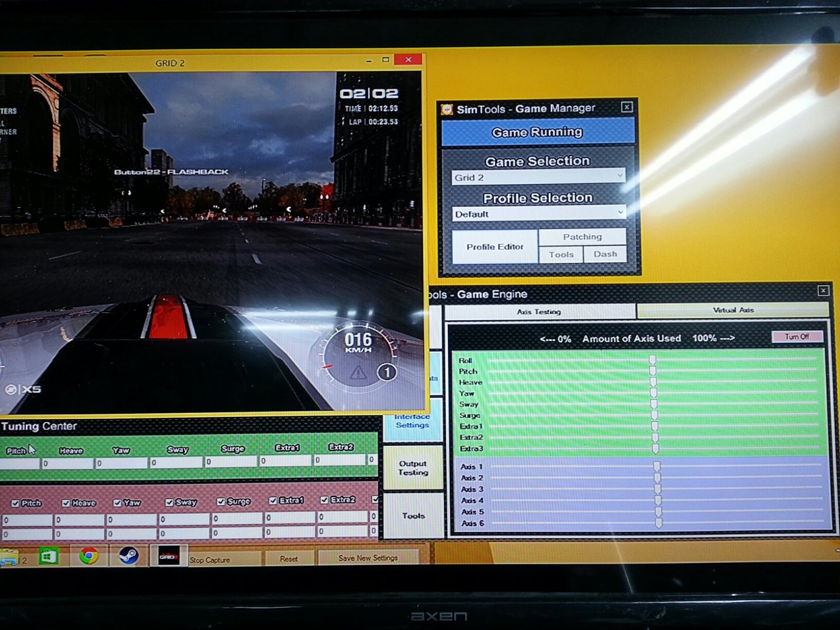840x630 pixels.
Task: Click the Extra1 slider handle
Action: click(x=655, y=426)
